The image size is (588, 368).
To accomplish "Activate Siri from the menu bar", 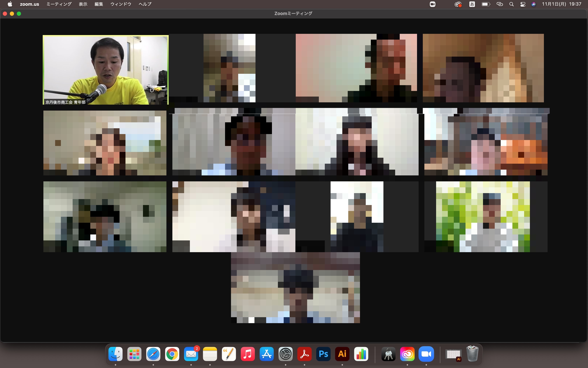I will click(x=534, y=4).
